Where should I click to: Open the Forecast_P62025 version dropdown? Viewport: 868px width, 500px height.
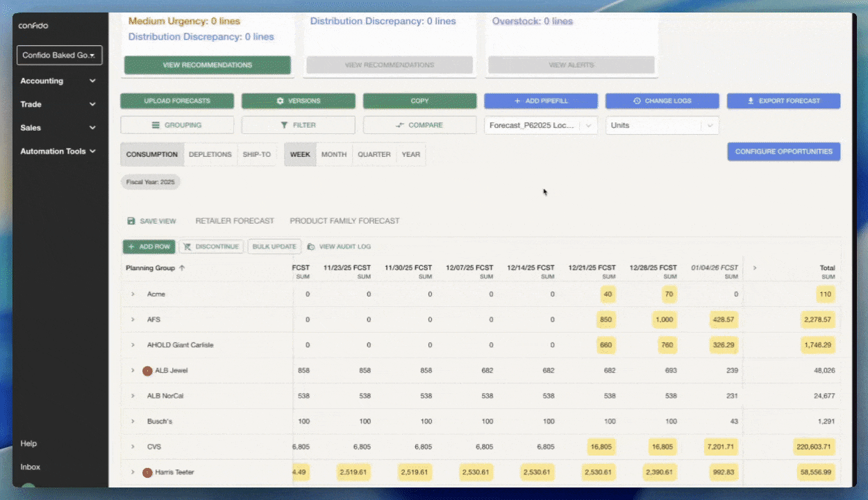tap(540, 126)
